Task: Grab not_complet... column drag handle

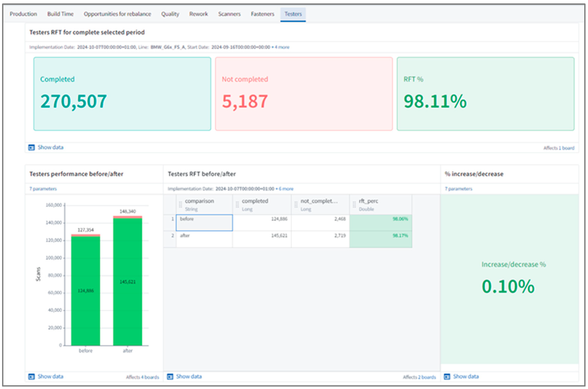Action: pos(296,204)
